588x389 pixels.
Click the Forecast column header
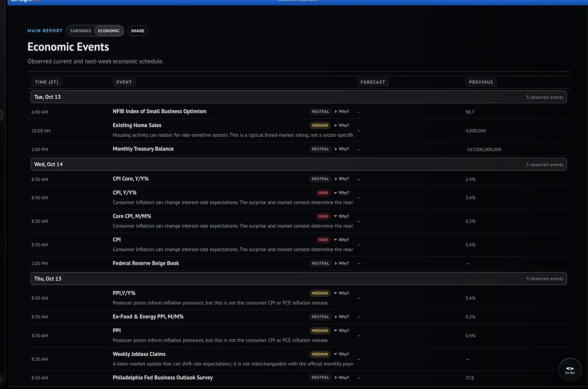pyautogui.click(x=373, y=82)
